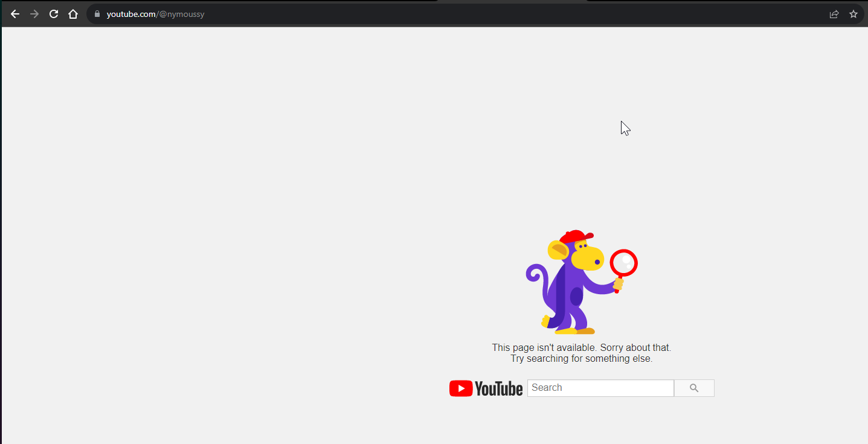Open the browser home page
This screenshot has width=868, height=444.
pyautogui.click(x=73, y=14)
